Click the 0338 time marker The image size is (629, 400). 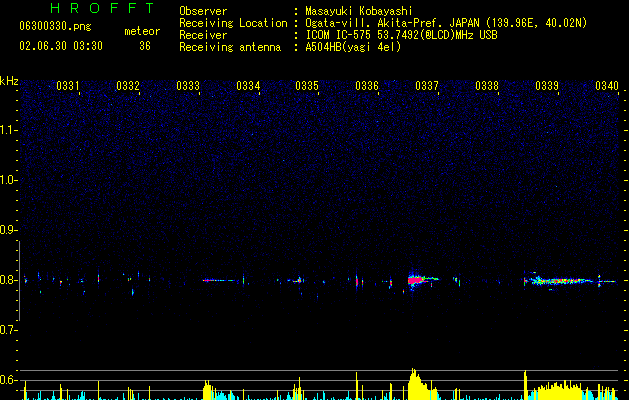click(x=487, y=86)
